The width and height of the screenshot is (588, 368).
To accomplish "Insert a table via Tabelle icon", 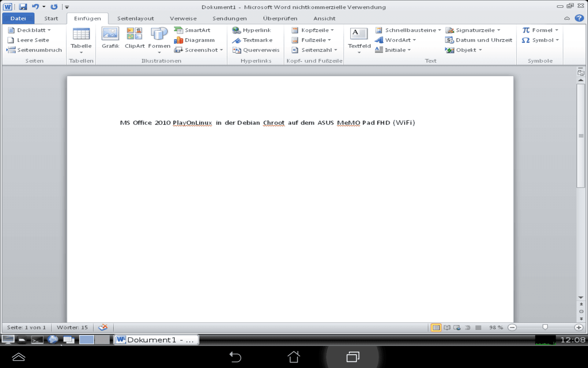I will click(x=81, y=40).
